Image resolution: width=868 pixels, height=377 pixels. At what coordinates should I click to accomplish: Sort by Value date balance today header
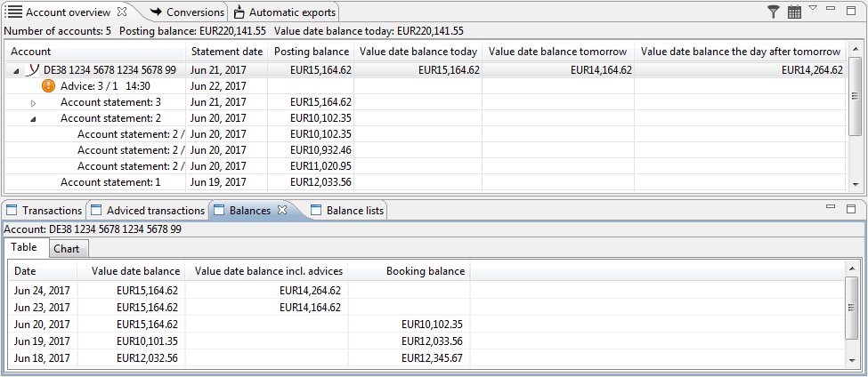pyautogui.click(x=418, y=52)
